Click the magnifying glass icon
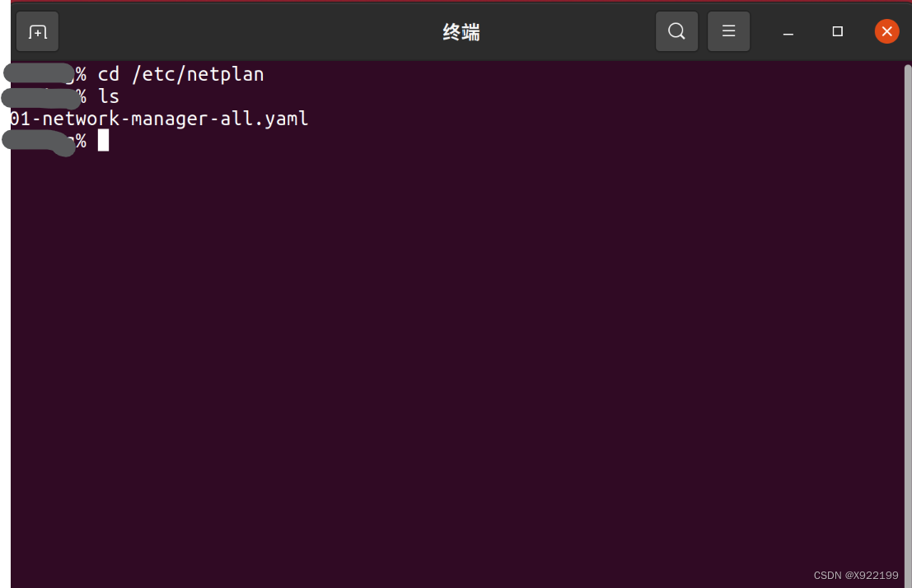This screenshot has width=912, height=588. click(676, 30)
